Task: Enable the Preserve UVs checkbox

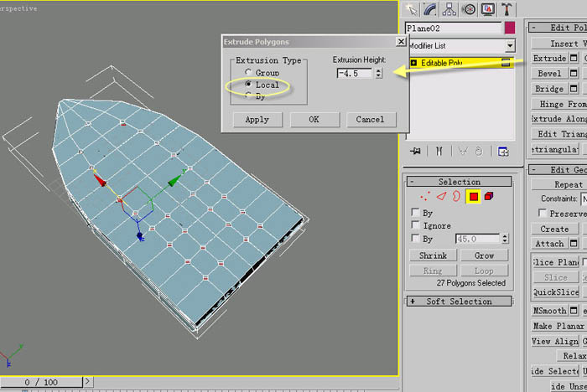Action: (x=542, y=213)
